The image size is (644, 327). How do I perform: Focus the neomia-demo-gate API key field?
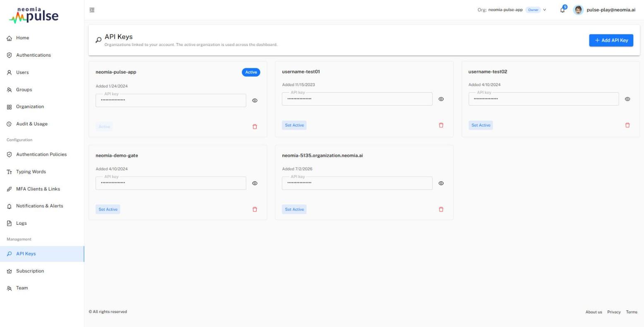click(171, 183)
